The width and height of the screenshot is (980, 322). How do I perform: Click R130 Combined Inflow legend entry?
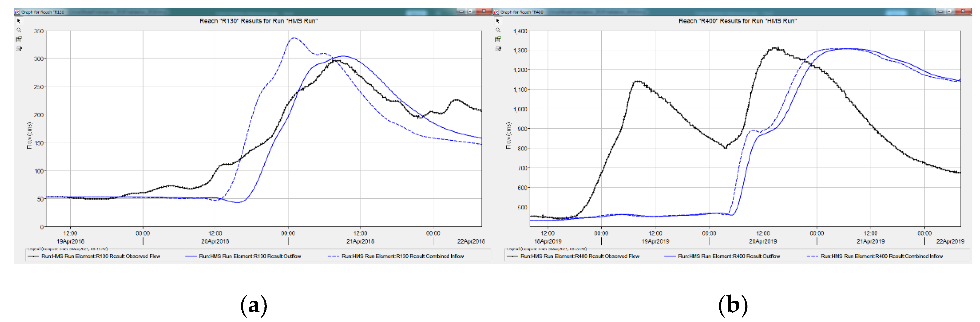click(403, 256)
